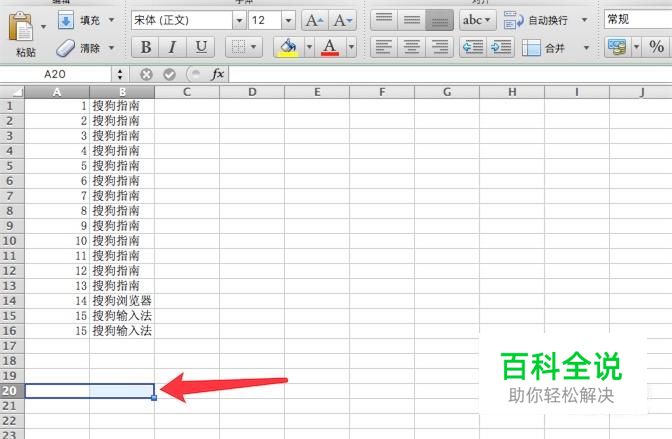Apply red font color A
The width and height of the screenshot is (672, 439).
[330, 47]
